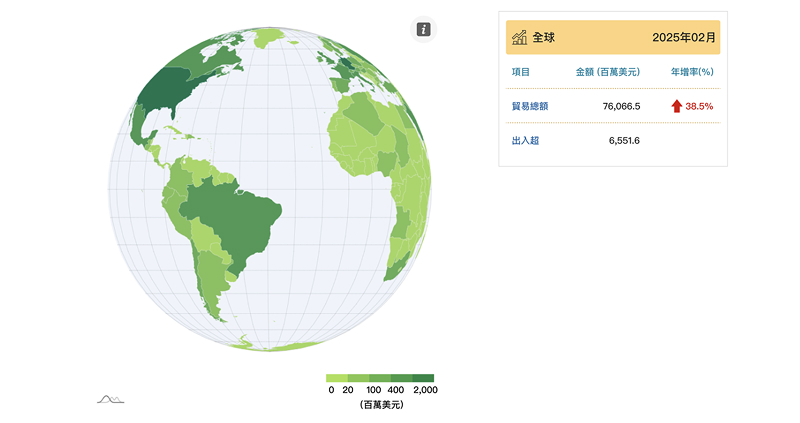Click the 項目 column header
The height and width of the screenshot is (423, 800).
[521, 72]
